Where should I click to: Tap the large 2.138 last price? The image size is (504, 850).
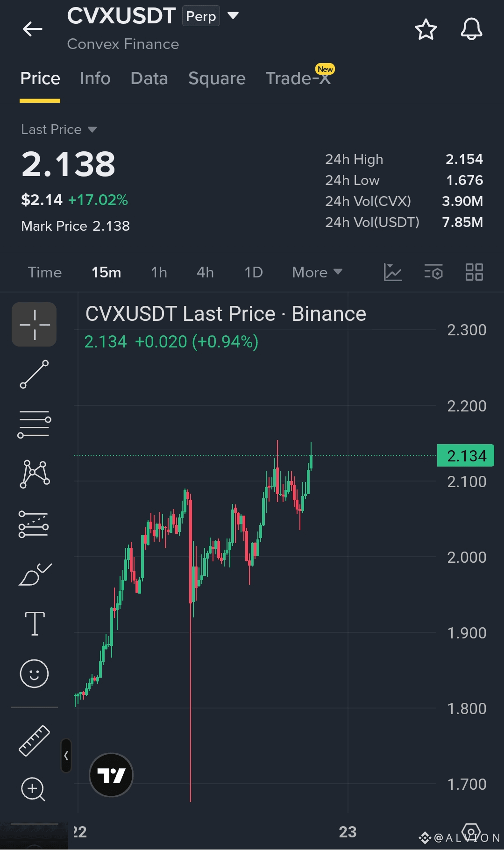pos(68,164)
